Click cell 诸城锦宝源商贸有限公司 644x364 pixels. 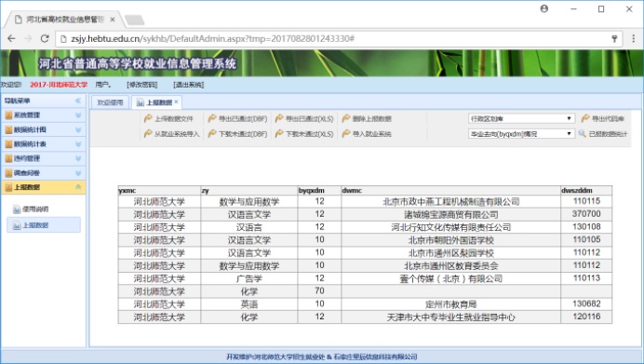click(x=451, y=214)
